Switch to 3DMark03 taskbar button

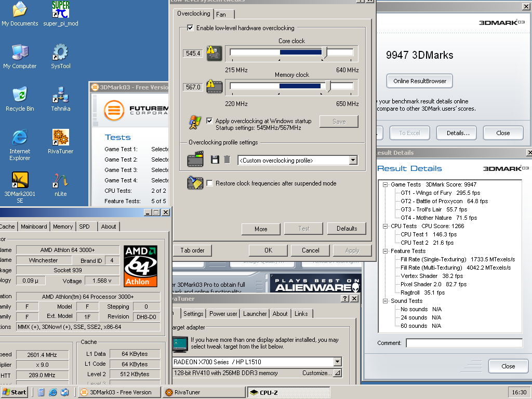(x=119, y=392)
